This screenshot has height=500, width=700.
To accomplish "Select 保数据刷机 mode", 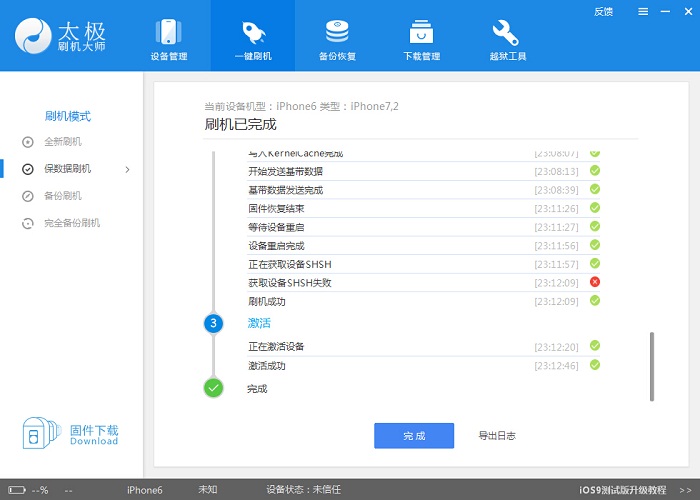I will click(x=67, y=169).
